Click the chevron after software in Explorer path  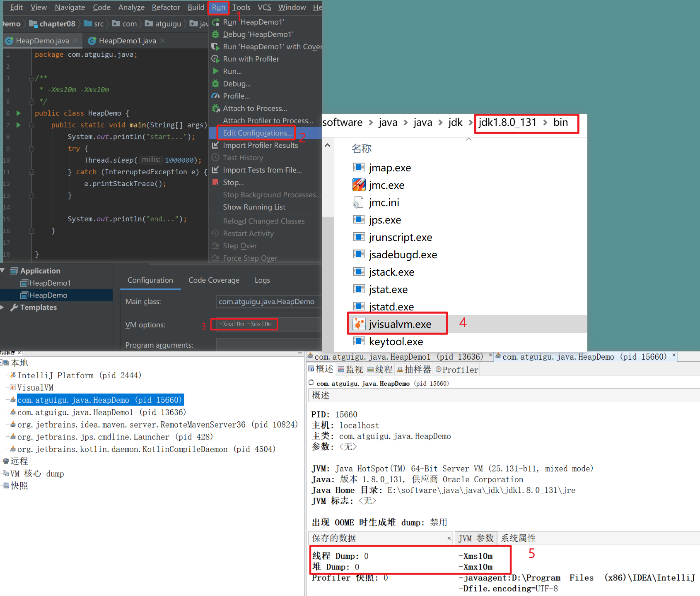(371, 123)
